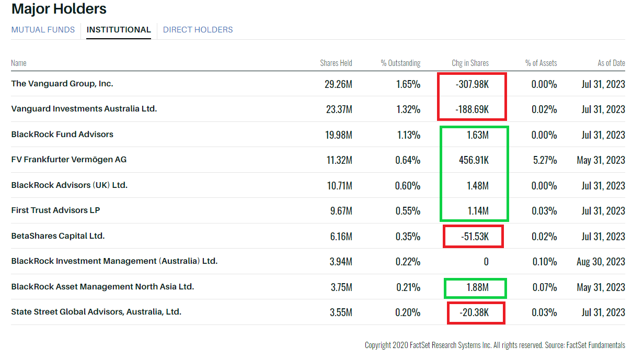The image size is (644, 358).
Task: Click BlackRock Fund Advisors name
Action: coord(62,135)
